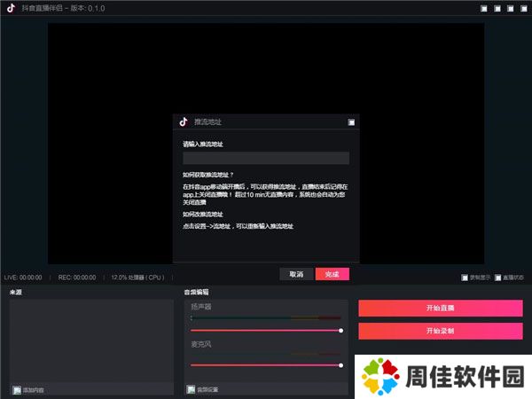
Task: Click the Douyin logo in 推流地址 dialog header
Action: tap(184, 121)
